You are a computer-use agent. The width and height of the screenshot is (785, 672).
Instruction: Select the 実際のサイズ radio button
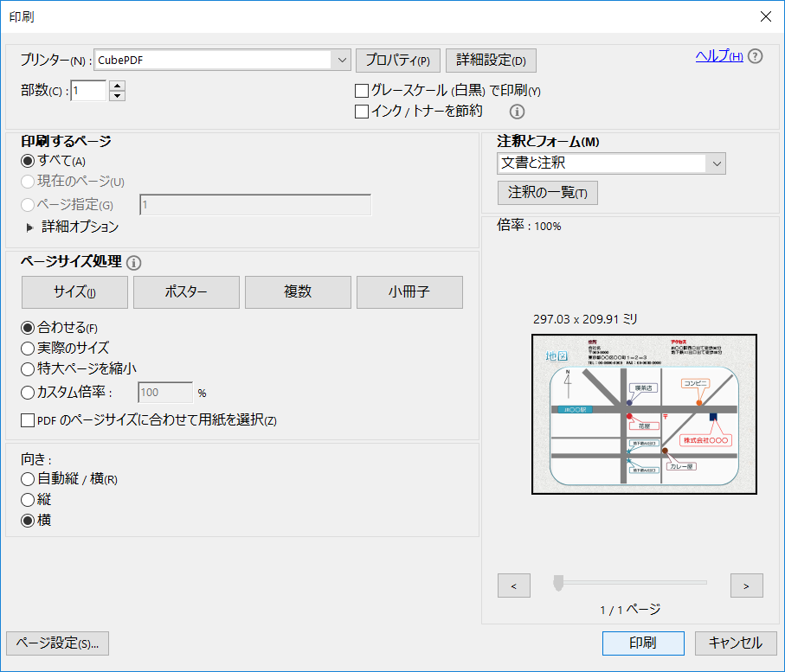pyautogui.click(x=27, y=349)
